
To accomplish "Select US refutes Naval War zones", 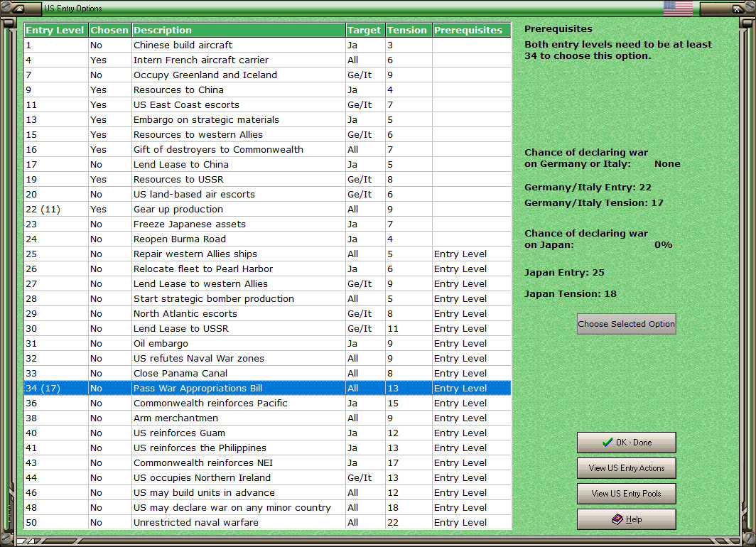I will point(268,359).
